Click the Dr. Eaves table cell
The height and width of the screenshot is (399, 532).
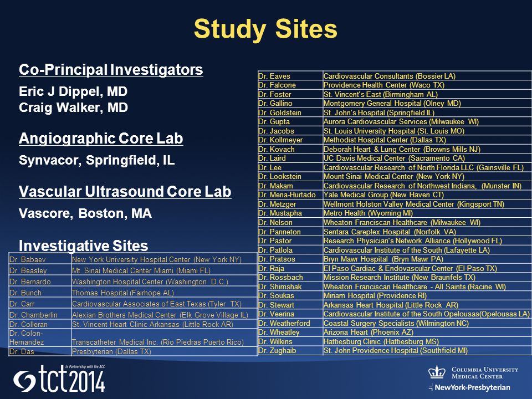[x=290, y=76]
